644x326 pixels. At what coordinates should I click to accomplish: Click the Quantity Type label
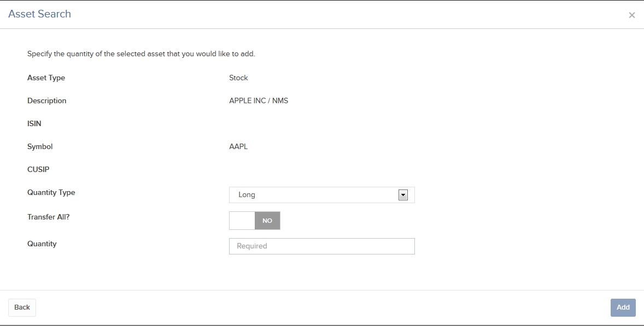(x=51, y=193)
